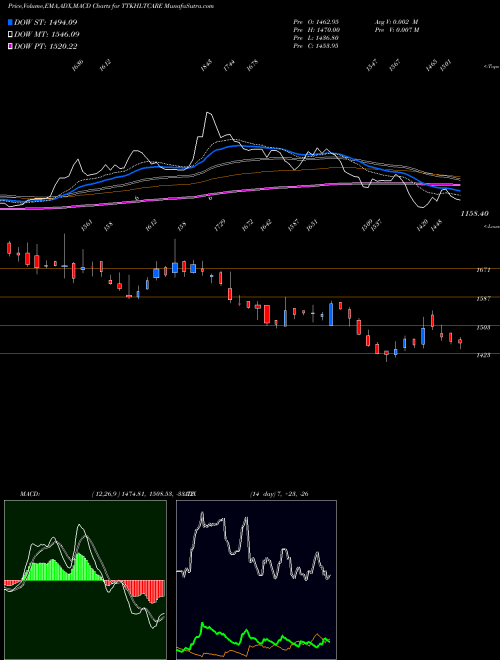Click the 1744 label in the tops row
This screenshot has height=660, width=500.
[x=229, y=65]
